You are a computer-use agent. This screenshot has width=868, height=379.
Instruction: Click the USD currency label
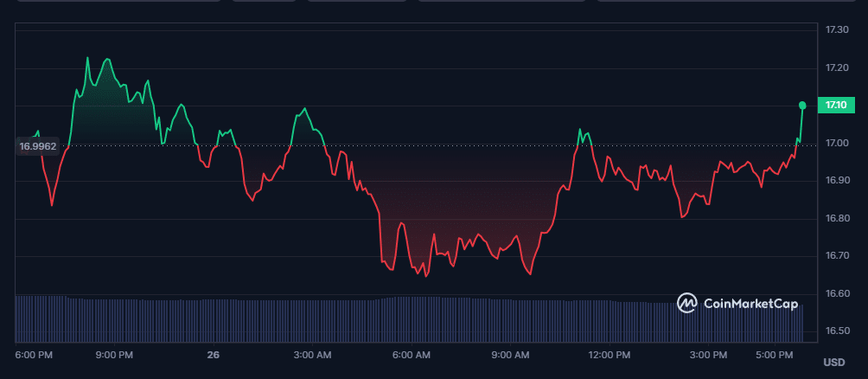[x=834, y=362]
